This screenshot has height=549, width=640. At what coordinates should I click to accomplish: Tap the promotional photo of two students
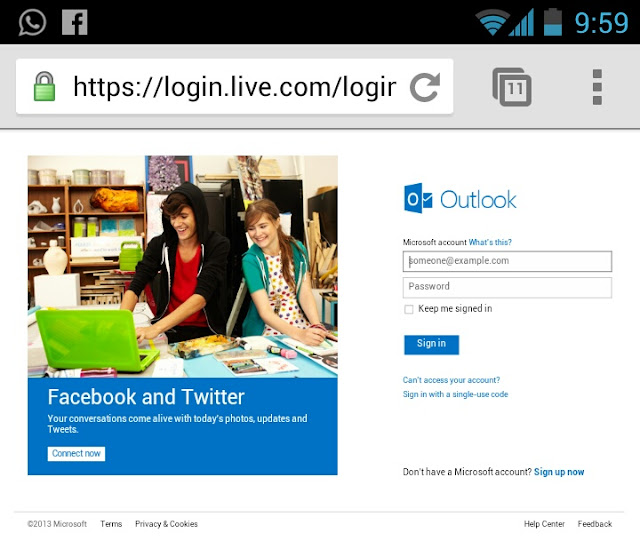coord(182,266)
